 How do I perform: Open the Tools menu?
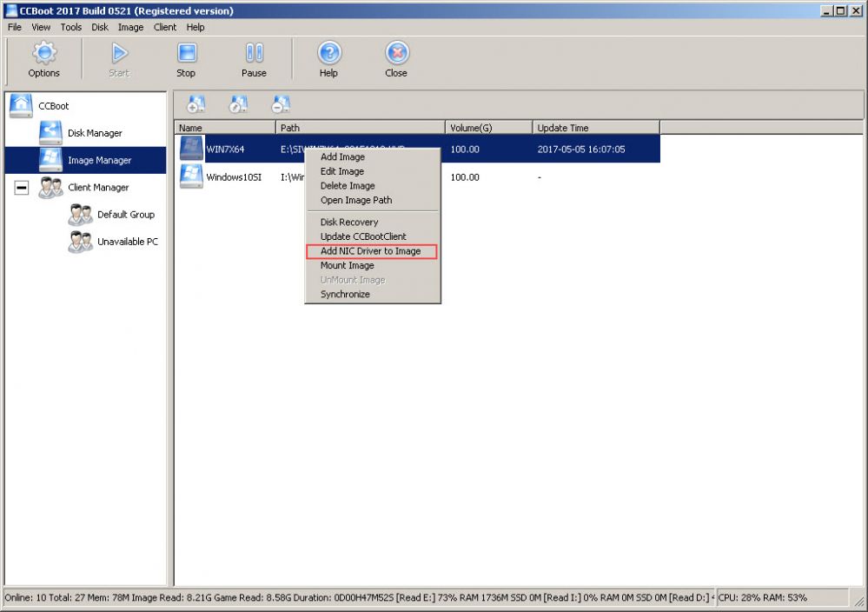(x=71, y=27)
